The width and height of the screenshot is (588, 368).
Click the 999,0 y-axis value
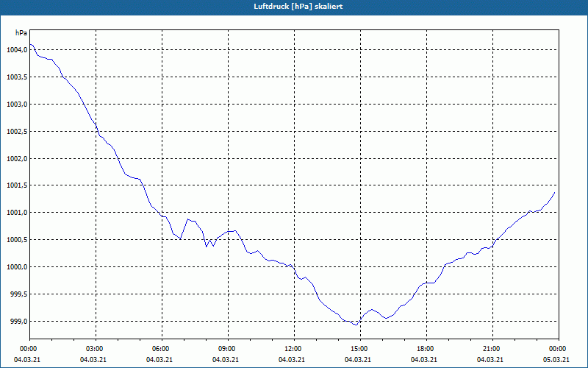tap(18, 322)
